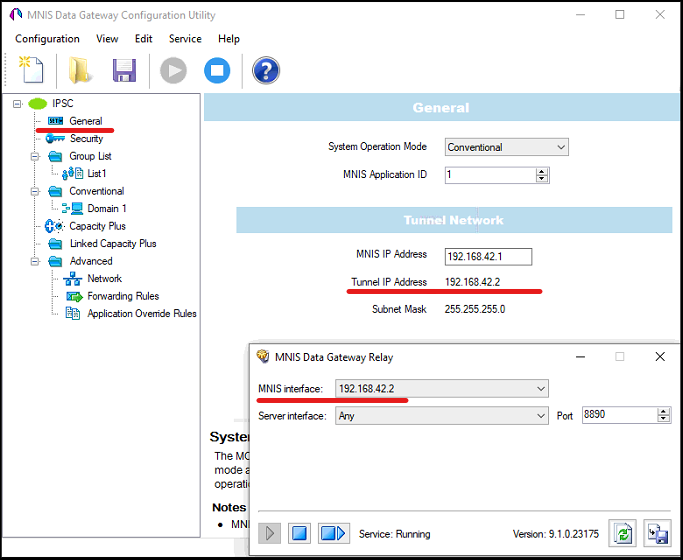
Task: Open a configuration with the folder icon
Action: click(x=80, y=70)
